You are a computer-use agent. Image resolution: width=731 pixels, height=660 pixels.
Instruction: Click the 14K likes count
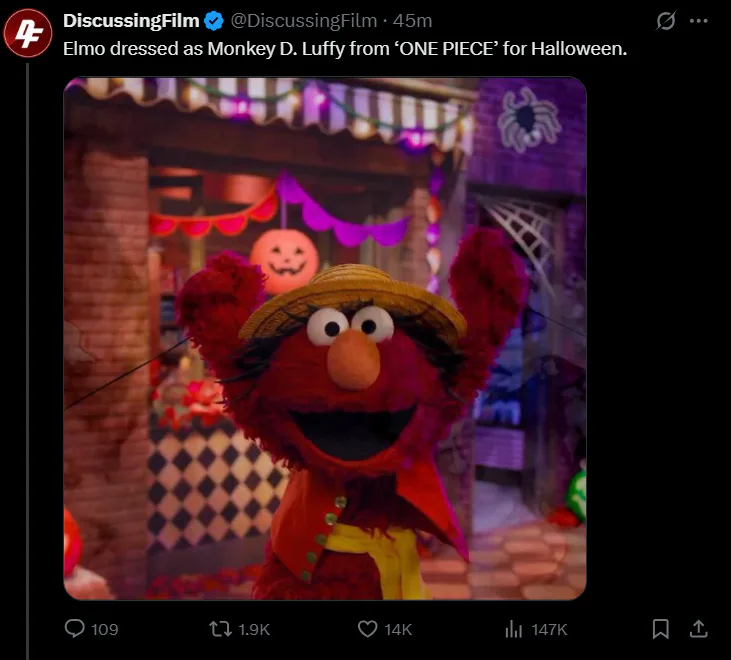click(x=398, y=630)
